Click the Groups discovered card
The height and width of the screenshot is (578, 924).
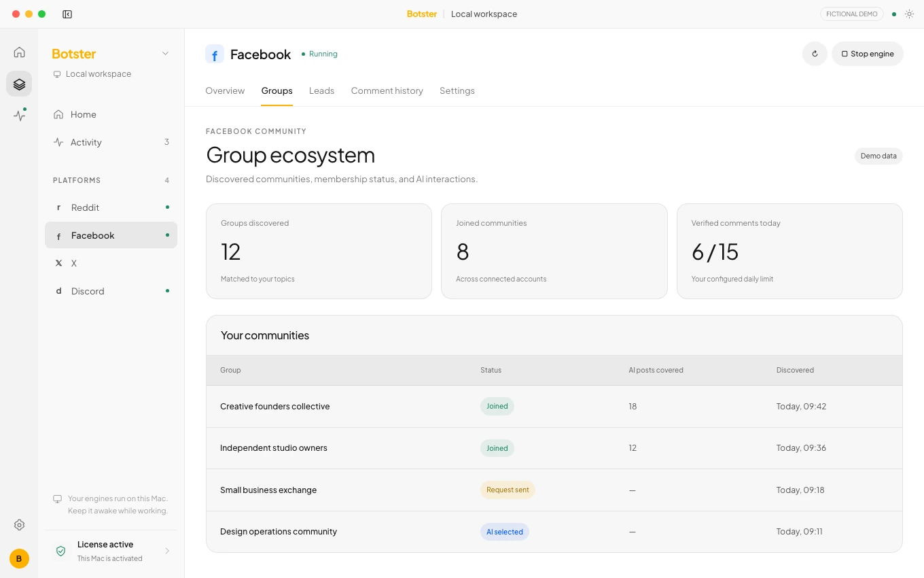319,251
